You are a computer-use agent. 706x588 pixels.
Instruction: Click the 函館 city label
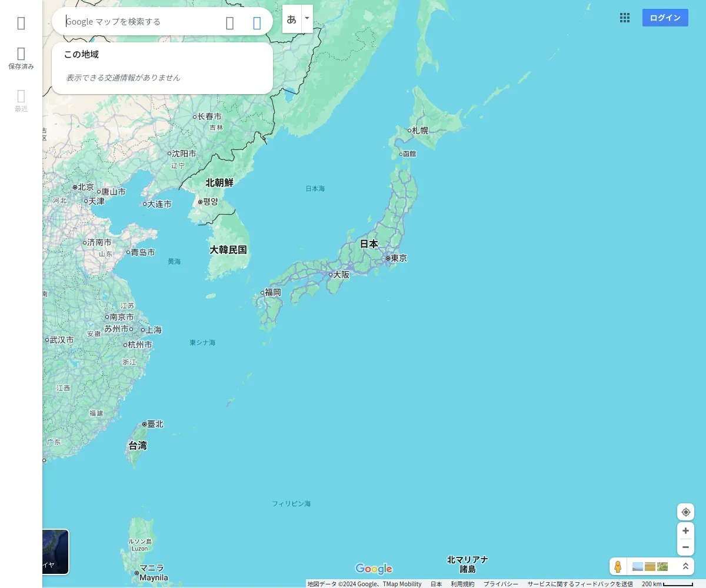pyautogui.click(x=410, y=154)
